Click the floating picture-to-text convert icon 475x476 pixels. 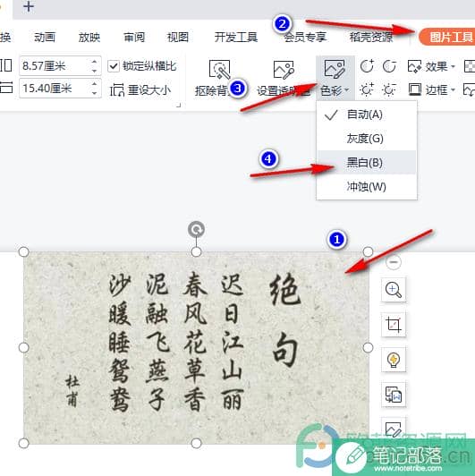(394, 395)
